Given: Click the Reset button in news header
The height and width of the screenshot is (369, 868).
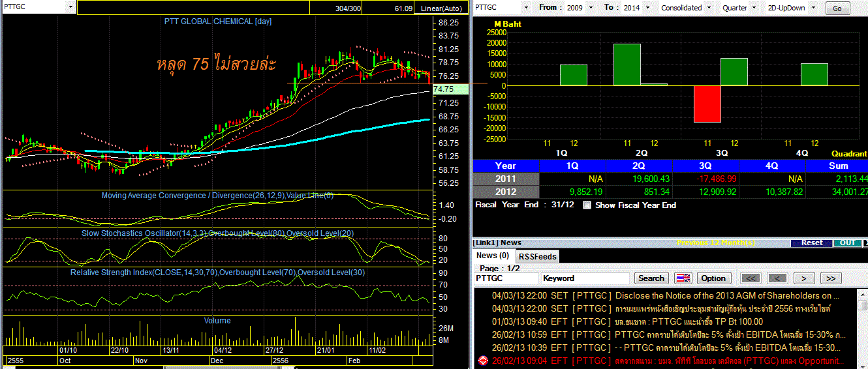Looking at the screenshot, I should 812,243.
